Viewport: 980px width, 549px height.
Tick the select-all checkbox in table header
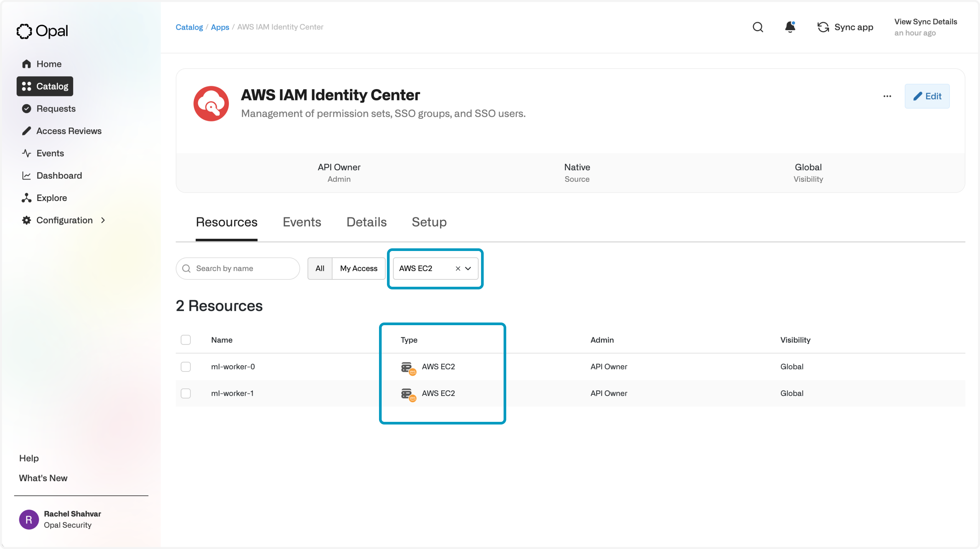pyautogui.click(x=186, y=340)
